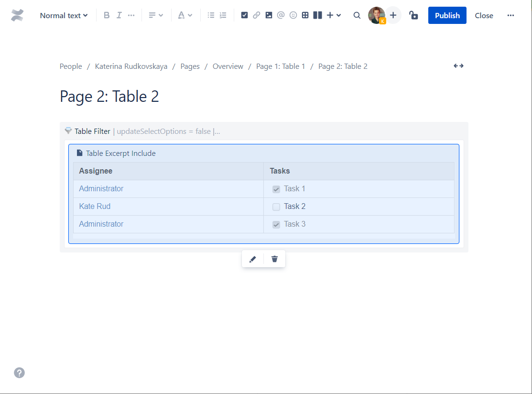
Task: Insert an image from the toolbar
Action: (x=269, y=15)
